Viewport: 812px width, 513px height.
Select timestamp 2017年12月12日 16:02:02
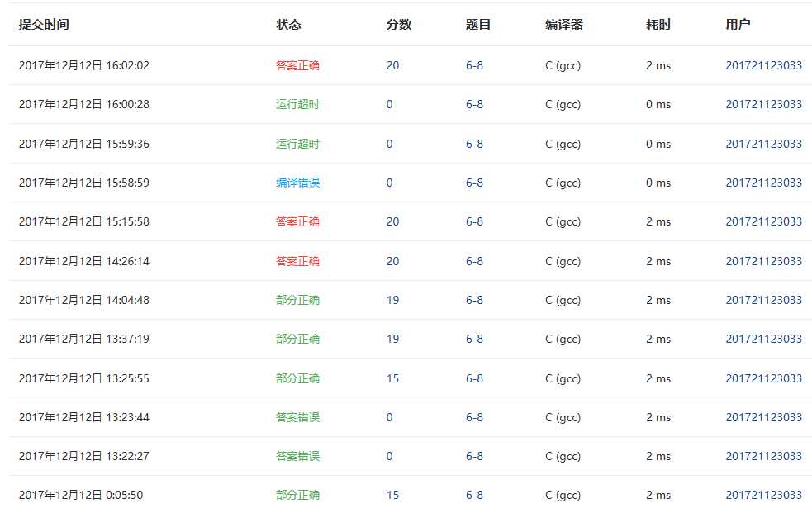point(84,65)
